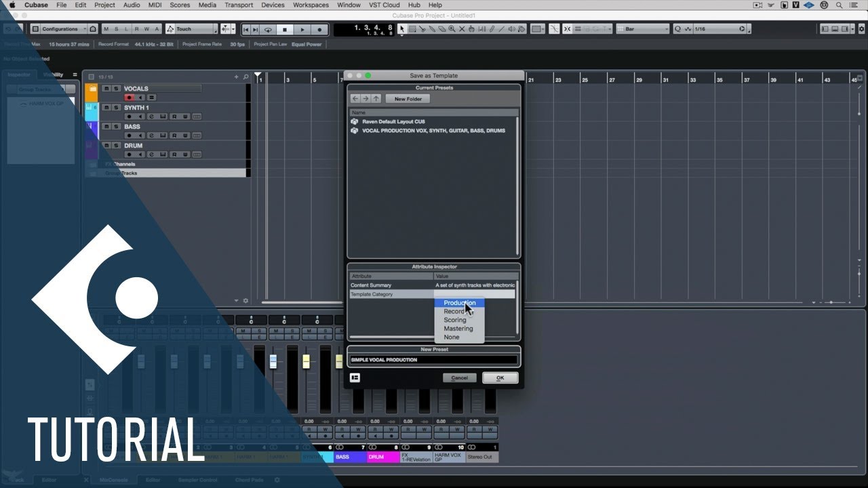
Task: Select the Draw pencil tool
Action: pos(491,29)
